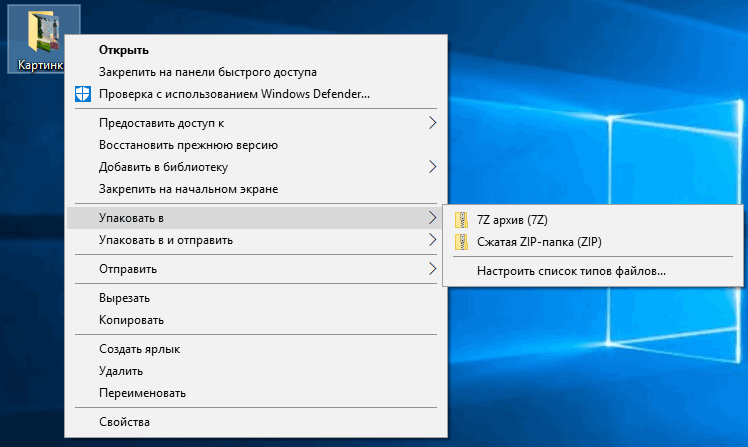Click the ZIP compressed folder icon
The width and height of the screenshot is (748, 447).
point(461,242)
